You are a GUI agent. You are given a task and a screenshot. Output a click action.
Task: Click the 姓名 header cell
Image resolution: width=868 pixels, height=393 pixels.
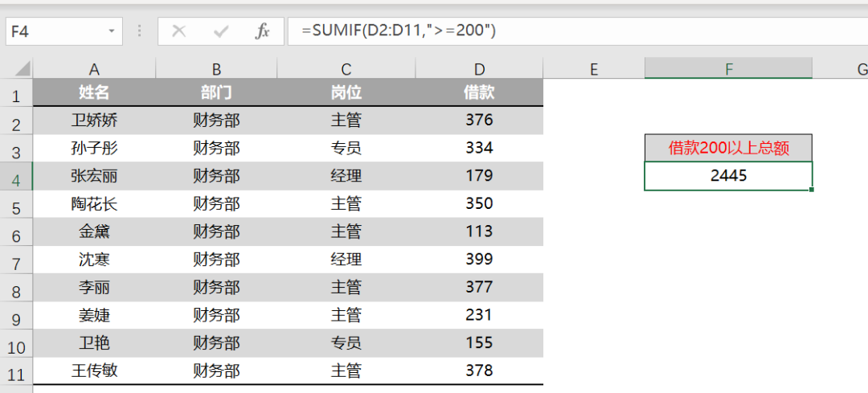tap(94, 92)
